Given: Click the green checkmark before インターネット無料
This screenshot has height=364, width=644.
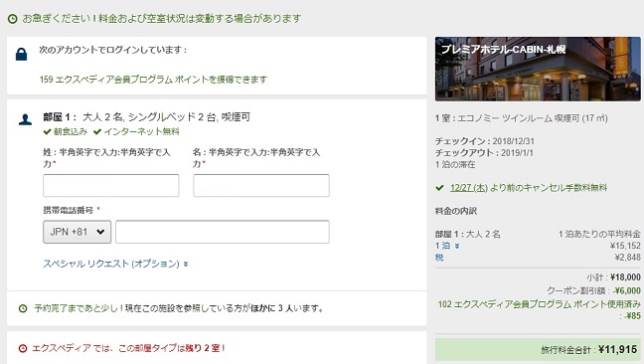Looking at the screenshot, I should 97,132.
